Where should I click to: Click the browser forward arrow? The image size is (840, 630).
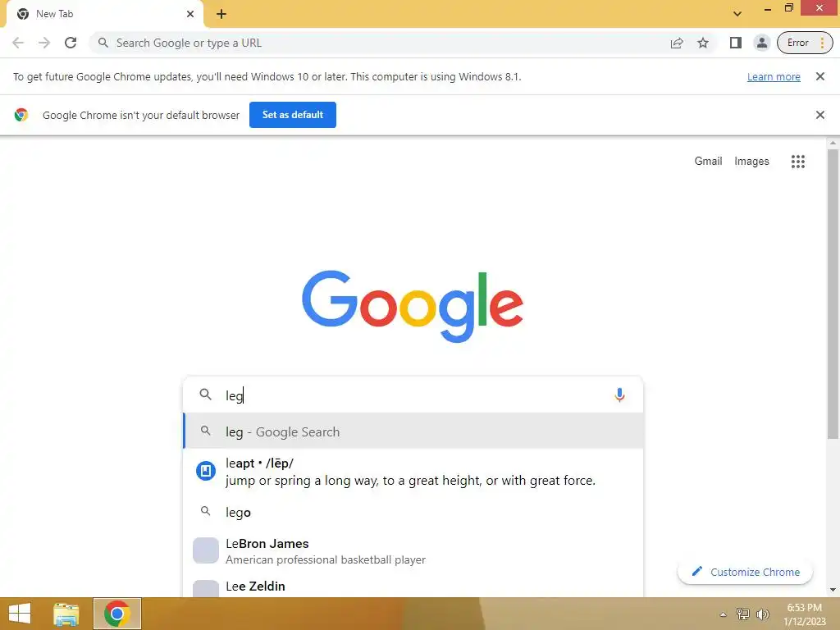pos(44,43)
